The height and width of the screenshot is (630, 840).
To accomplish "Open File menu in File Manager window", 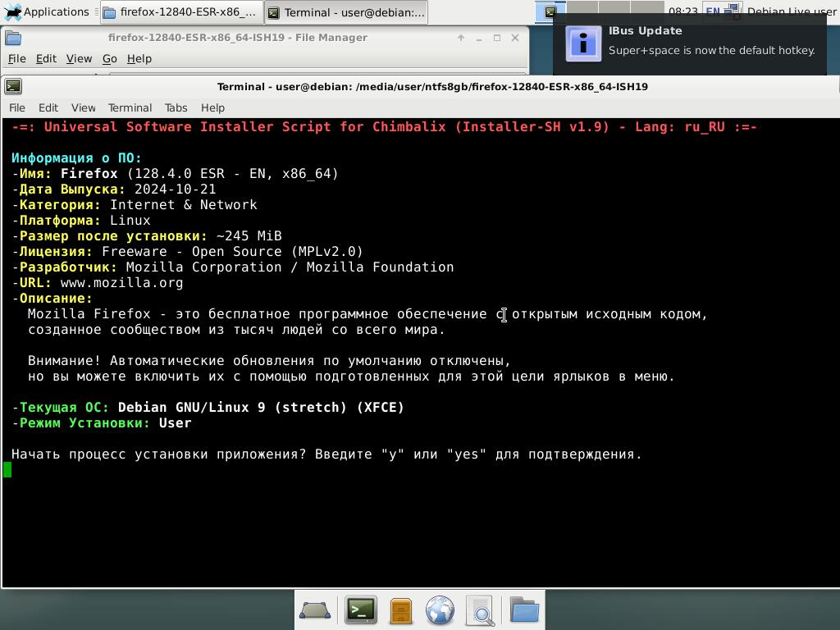I will click(x=16, y=58).
